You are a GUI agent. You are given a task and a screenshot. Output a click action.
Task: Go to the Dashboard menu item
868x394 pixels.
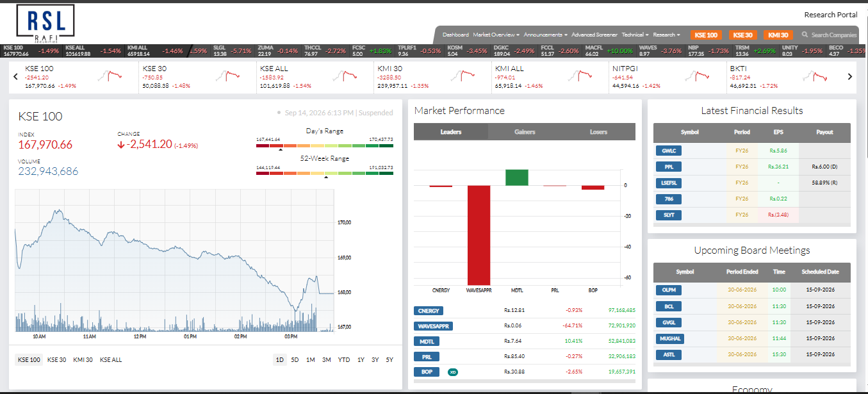(x=455, y=35)
